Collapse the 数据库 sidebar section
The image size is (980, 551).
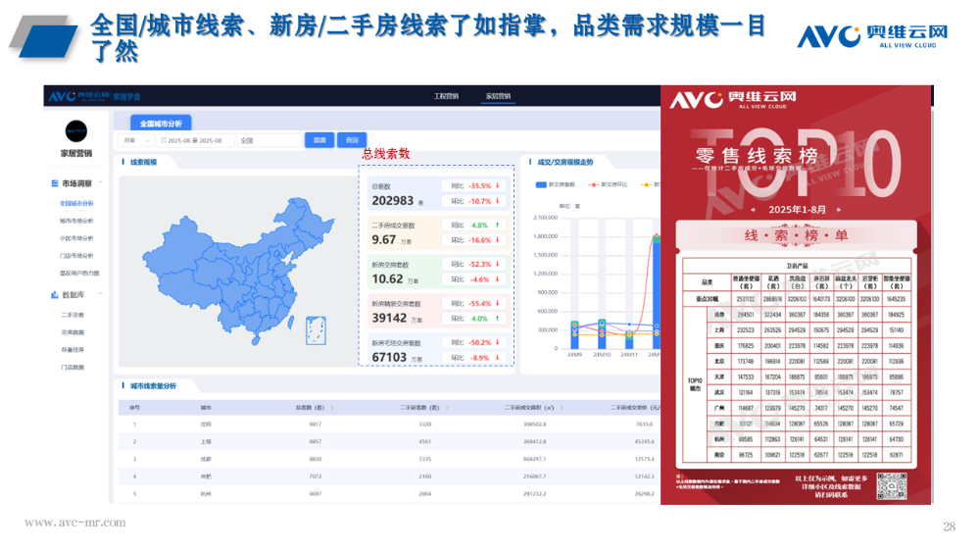tap(102, 294)
